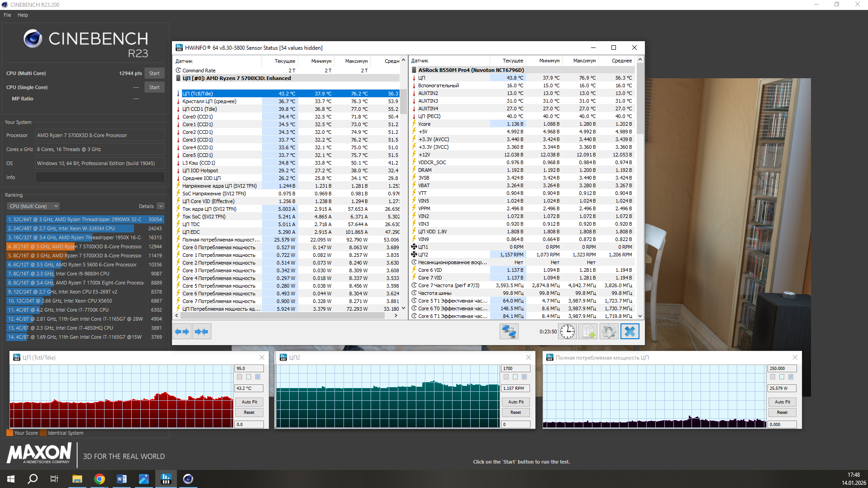Click the 95.0 max value field in Tctl graph
The width and height of the screenshot is (868, 488).
pos(248,368)
